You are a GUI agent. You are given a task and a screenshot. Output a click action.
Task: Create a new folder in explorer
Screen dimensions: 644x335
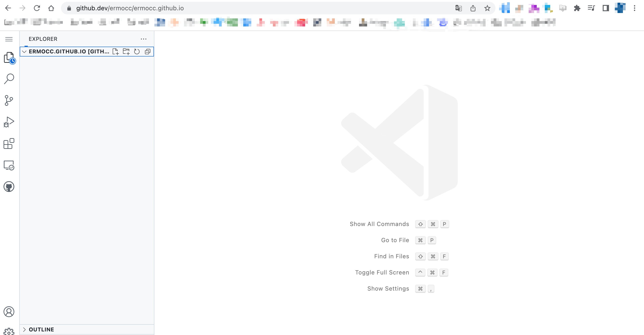pyautogui.click(x=126, y=52)
